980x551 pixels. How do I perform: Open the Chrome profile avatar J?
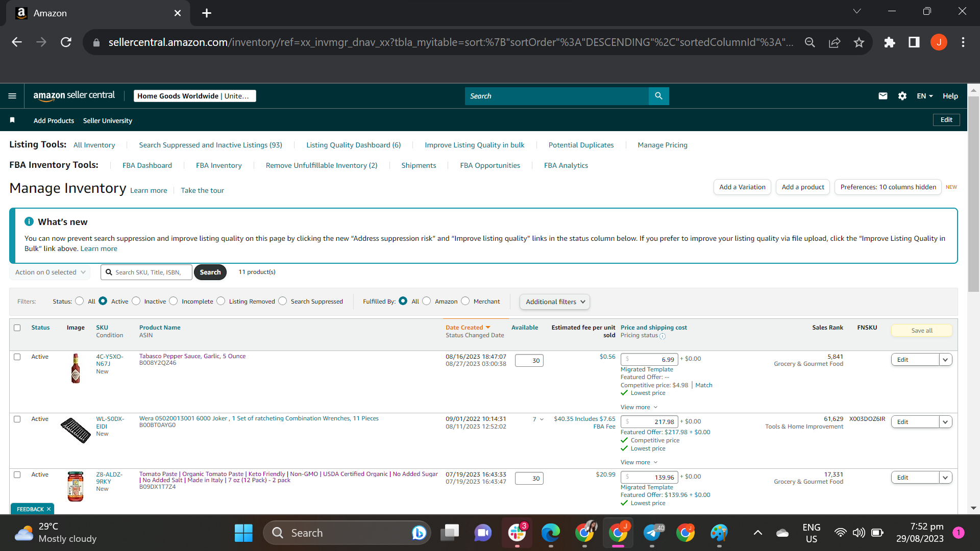pyautogui.click(x=939, y=42)
